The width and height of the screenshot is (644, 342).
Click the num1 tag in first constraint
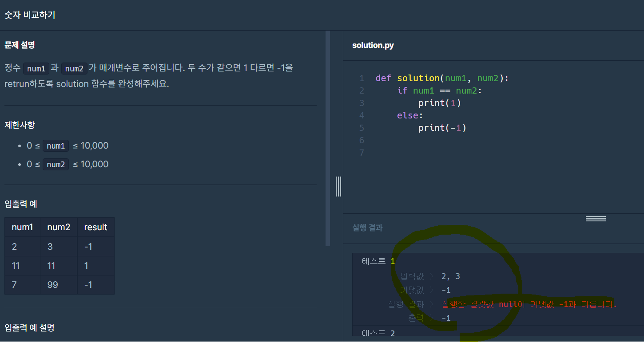[56, 146]
